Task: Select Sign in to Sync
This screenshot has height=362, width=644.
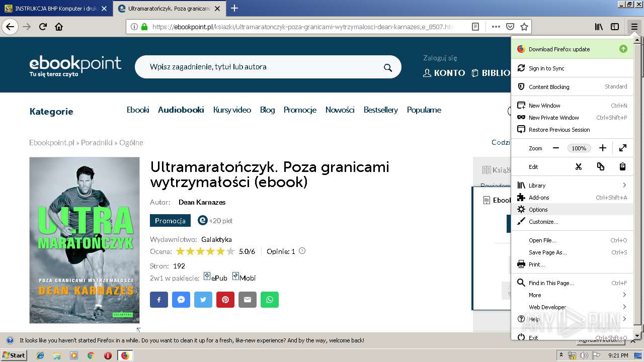Action: point(572,68)
